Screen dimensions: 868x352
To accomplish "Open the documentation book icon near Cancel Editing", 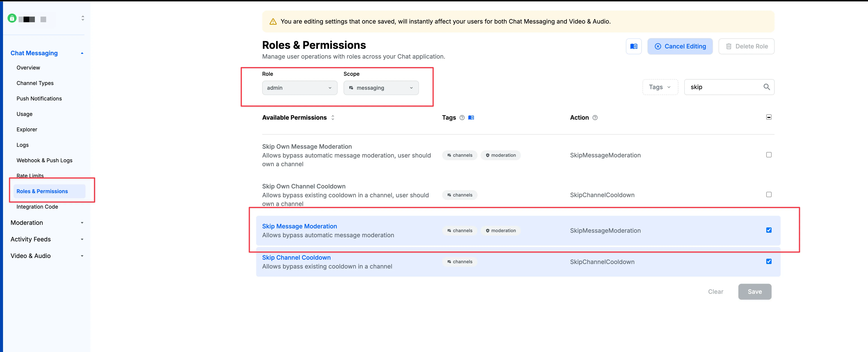I will click(x=634, y=46).
